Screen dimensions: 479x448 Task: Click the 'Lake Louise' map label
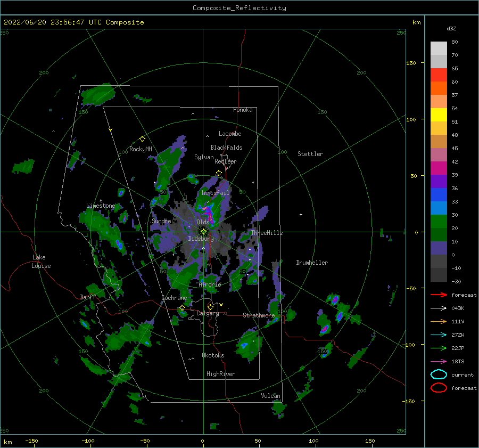(41, 262)
